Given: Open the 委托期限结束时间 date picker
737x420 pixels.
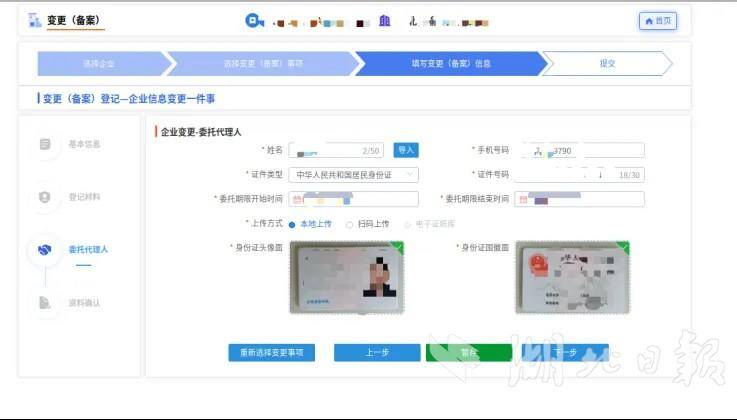Looking at the screenshot, I should pos(580,199).
